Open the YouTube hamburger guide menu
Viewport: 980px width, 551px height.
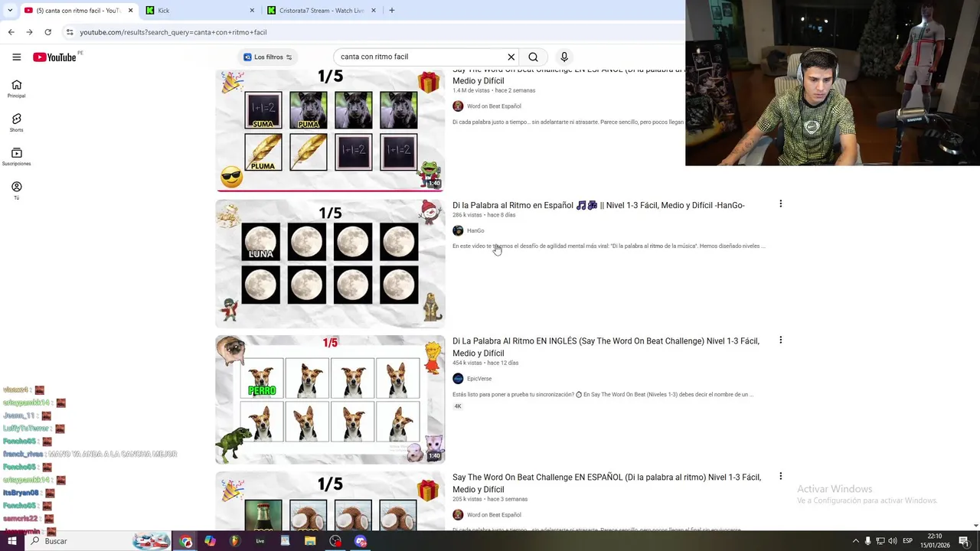pyautogui.click(x=16, y=57)
